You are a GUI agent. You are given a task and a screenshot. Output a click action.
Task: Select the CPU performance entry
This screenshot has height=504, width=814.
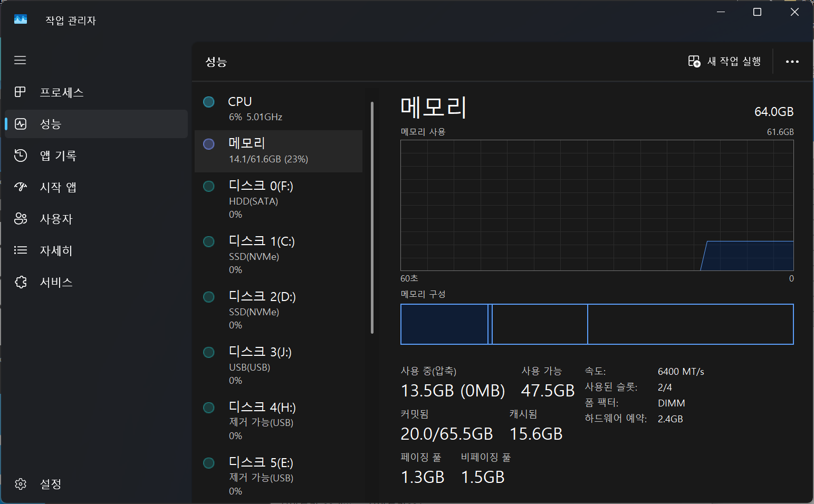(x=278, y=109)
